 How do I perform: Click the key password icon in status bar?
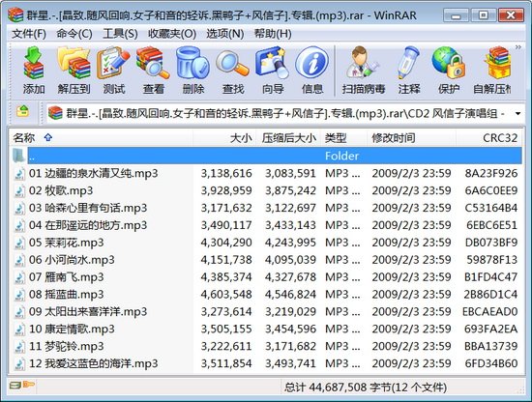(x=29, y=385)
